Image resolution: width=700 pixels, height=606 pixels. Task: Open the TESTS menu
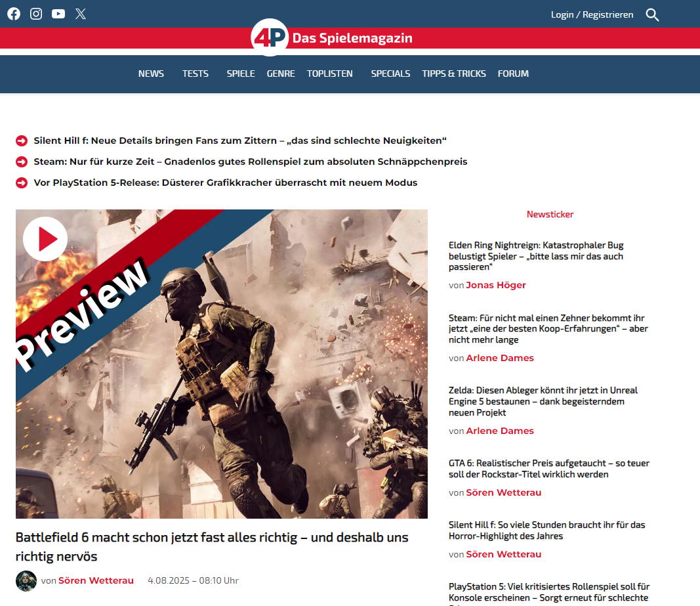(x=196, y=74)
